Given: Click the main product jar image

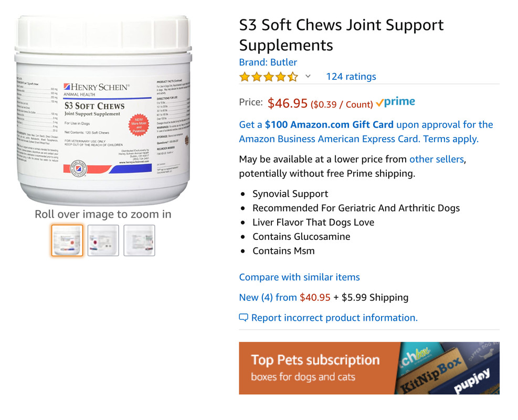Looking at the screenshot, I should coord(103,110).
